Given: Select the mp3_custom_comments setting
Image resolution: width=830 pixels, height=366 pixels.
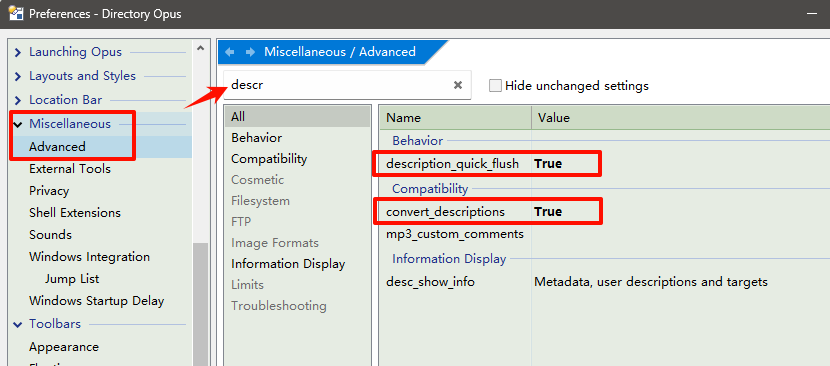Looking at the screenshot, I should [455, 234].
